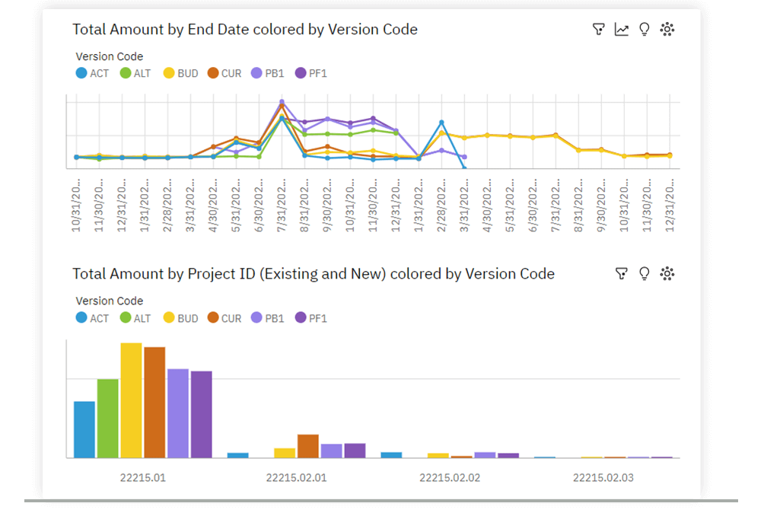Click the blue ACT bar for 22215.02.02
This screenshot has height=532, width=764.
point(391,454)
